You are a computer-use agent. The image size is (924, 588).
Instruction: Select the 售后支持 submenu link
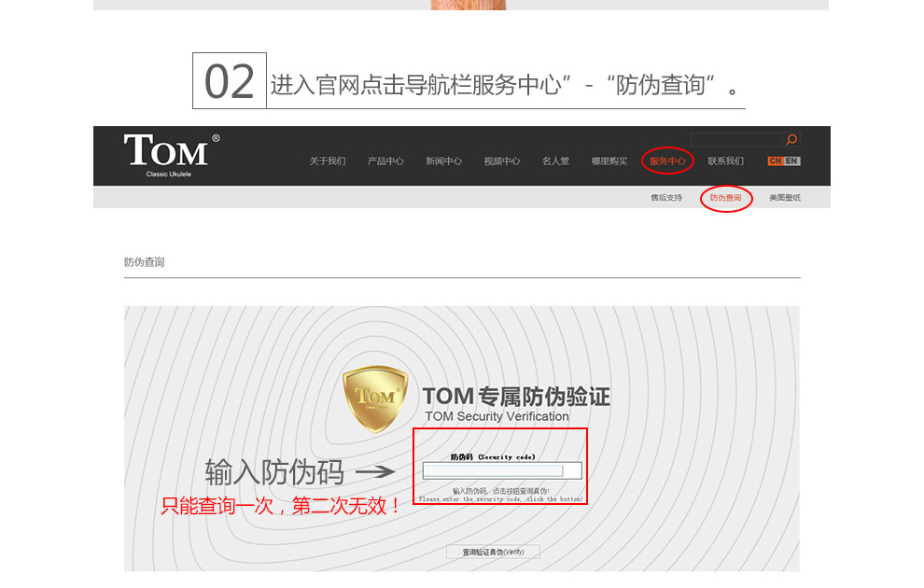pyautogui.click(x=666, y=197)
